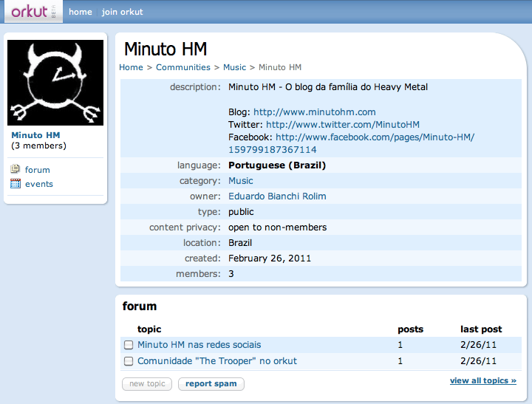Click view all topics link
532x404 pixels.
483,380
